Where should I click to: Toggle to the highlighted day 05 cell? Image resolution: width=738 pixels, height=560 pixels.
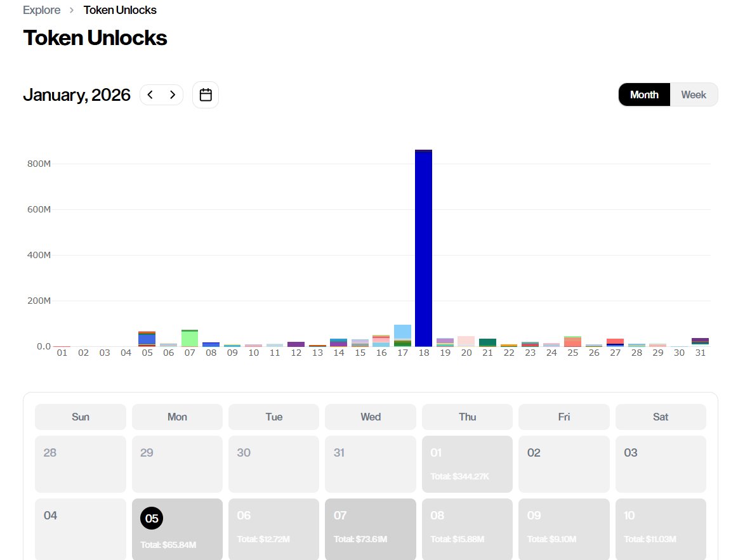click(x=151, y=518)
